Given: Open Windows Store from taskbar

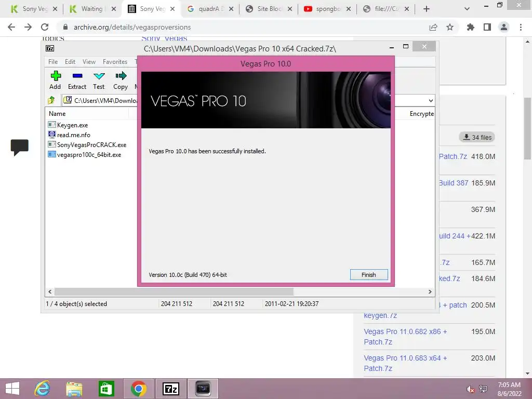Looking at the screenshot, I should [106, 389].
